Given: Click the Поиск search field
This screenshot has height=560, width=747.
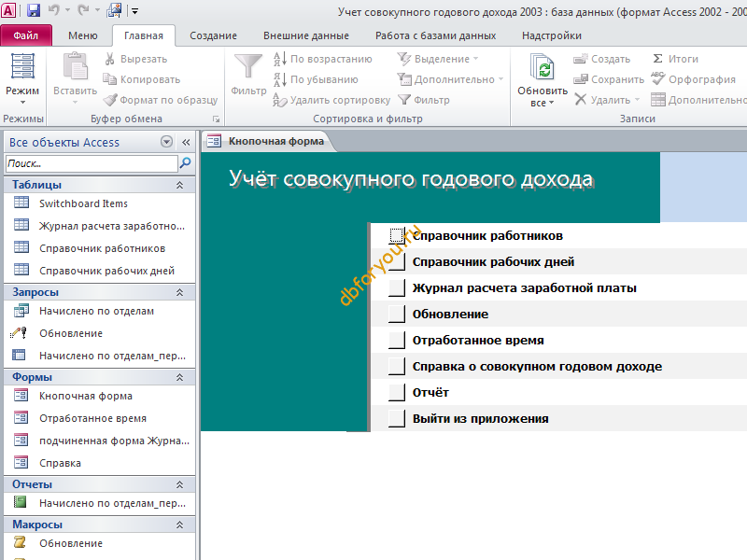Looking at the screenshot, I should 92,163.
